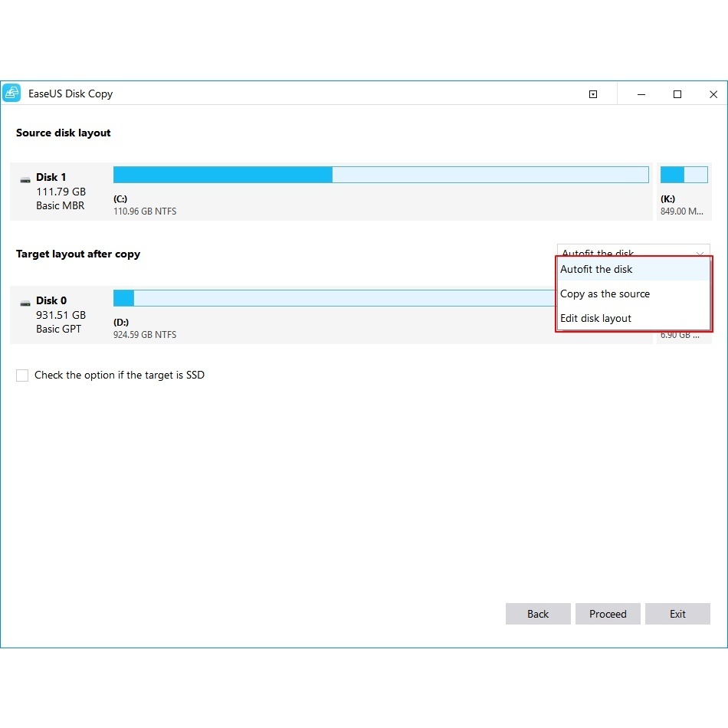Viewport: 728px width, 728px height.
Task: Click the Disk 0 931.51 GB label
Action: click(61, 315)
